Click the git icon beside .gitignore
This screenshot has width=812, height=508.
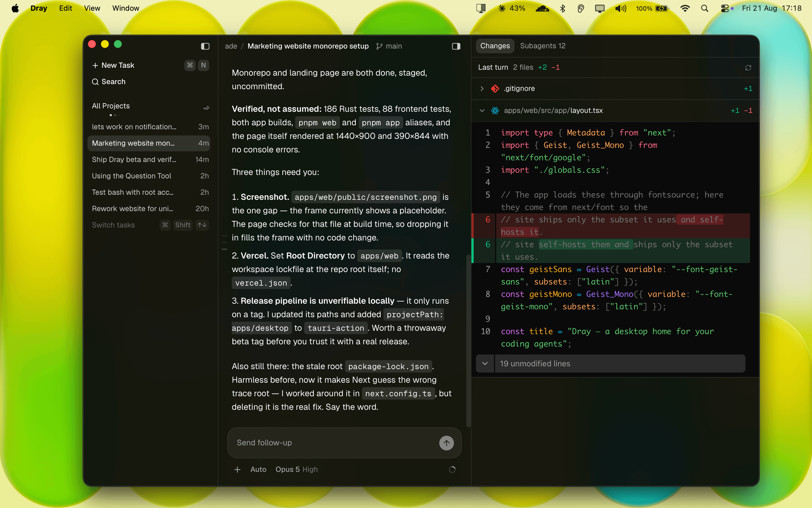coord(495,88)
